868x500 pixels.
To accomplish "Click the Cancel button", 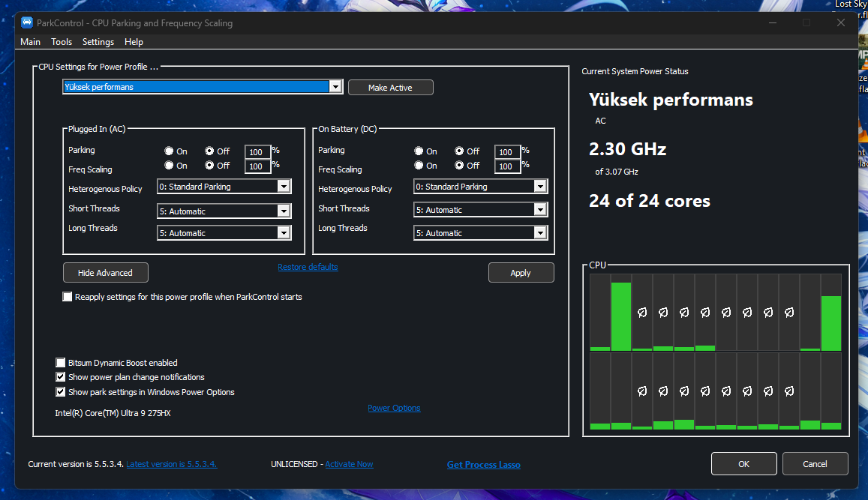I will pyautogui.click(x=815, y=463).
